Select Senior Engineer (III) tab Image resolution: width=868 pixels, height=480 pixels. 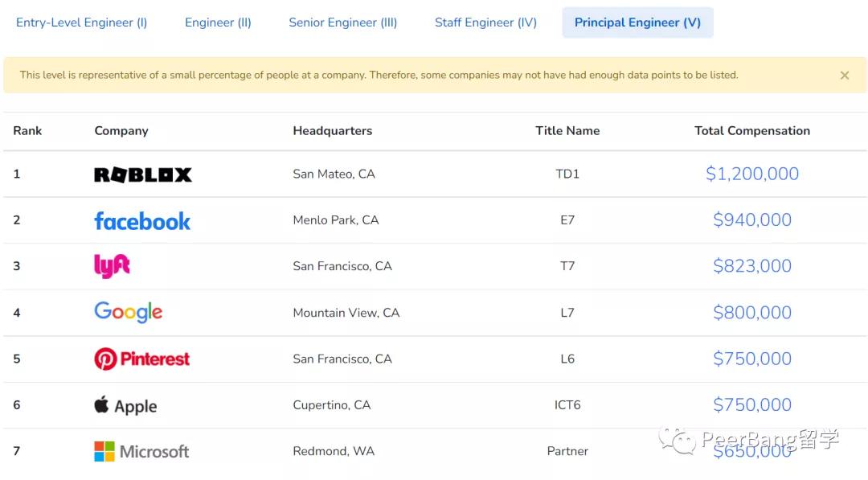click(343, 23)
